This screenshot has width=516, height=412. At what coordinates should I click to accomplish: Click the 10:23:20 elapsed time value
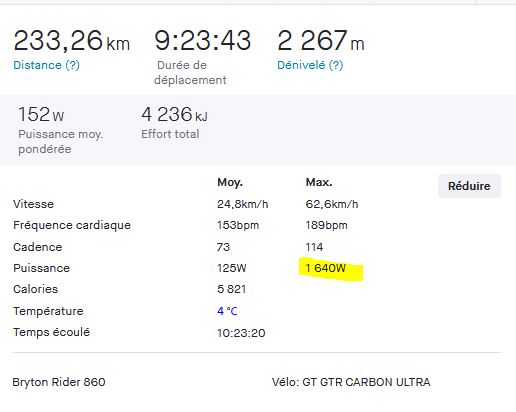pos(241,333)
